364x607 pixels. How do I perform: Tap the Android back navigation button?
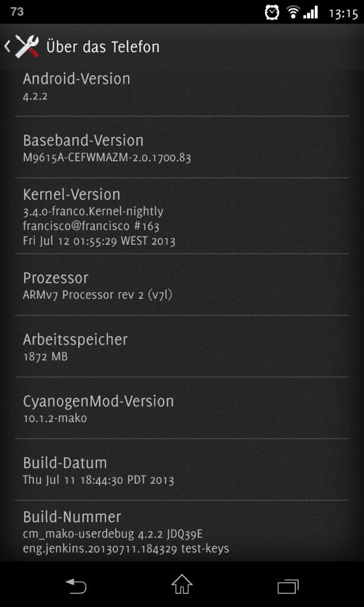point(76,586)
